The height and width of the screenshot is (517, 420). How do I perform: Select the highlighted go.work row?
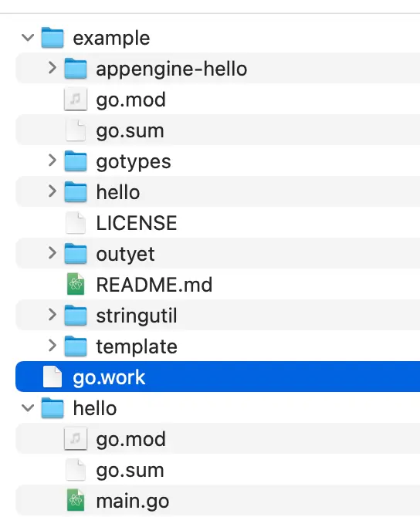pos(218,377)
